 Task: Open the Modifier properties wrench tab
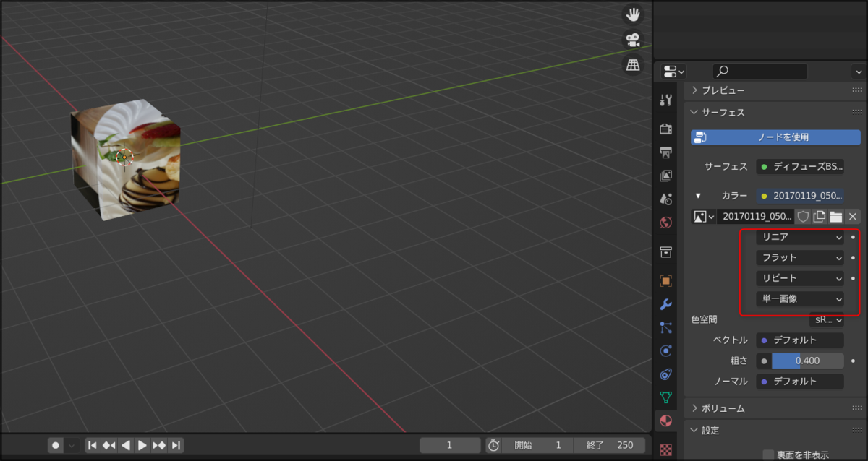(665, 304)
